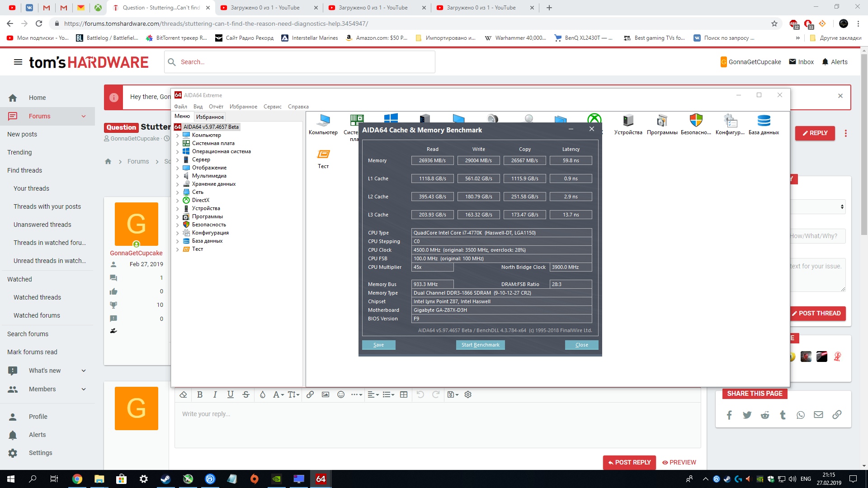The width and height of the screenshot is (868, 488).
Task: Open the Отчёт menu in AIDA64
Action: click(216, 107)
